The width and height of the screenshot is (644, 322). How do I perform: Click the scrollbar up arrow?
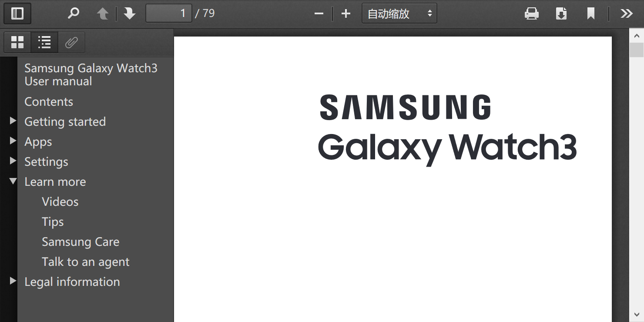click(x=637, y=36)
